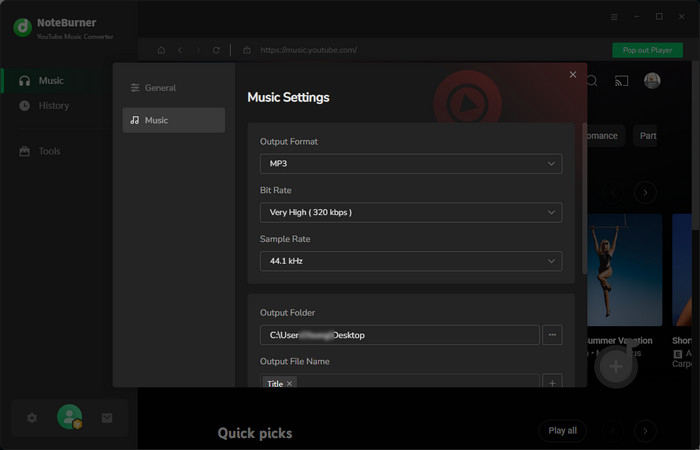Click the mail envelope icon
The image size is (700, 450).
click(107, 418)
